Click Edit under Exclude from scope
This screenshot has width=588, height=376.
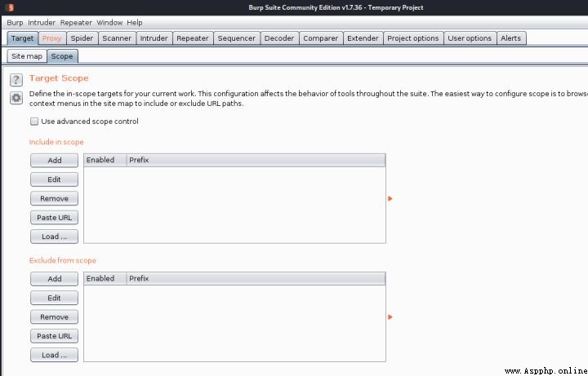(x=55, y=298)
